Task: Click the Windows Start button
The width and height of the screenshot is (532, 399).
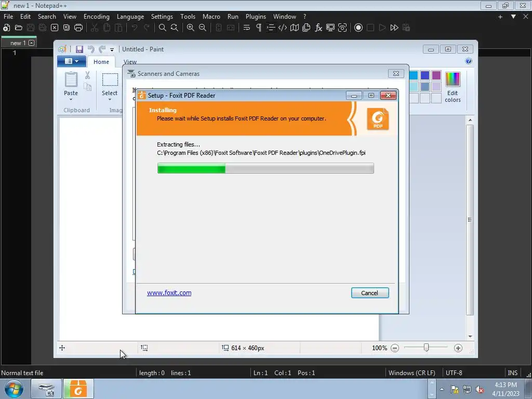Action: [x=14, y=389]
